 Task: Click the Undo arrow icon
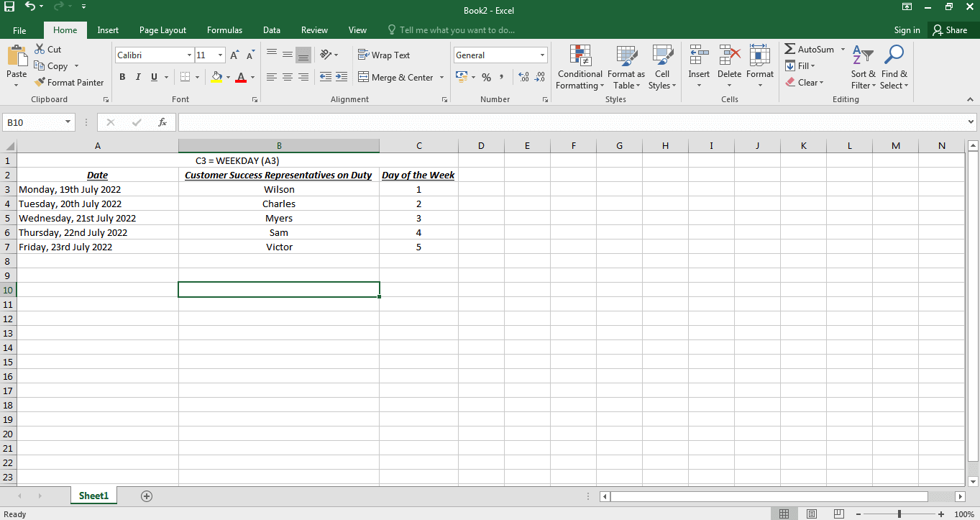(x=29, y=6)
